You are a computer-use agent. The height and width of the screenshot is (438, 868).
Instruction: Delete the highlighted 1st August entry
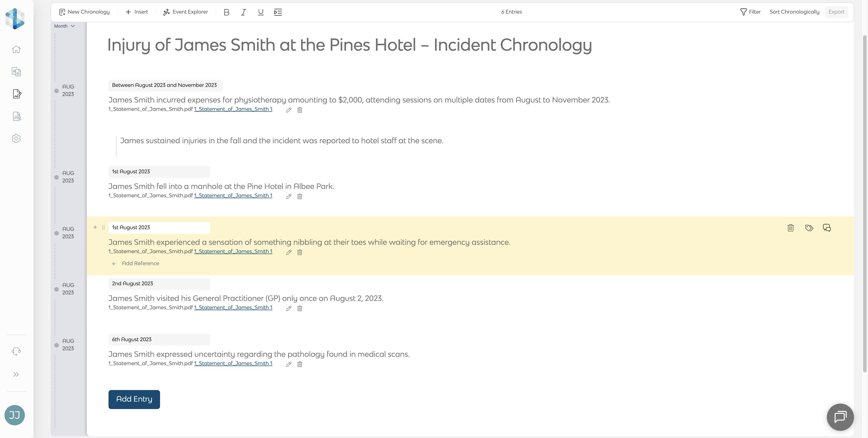790,228
